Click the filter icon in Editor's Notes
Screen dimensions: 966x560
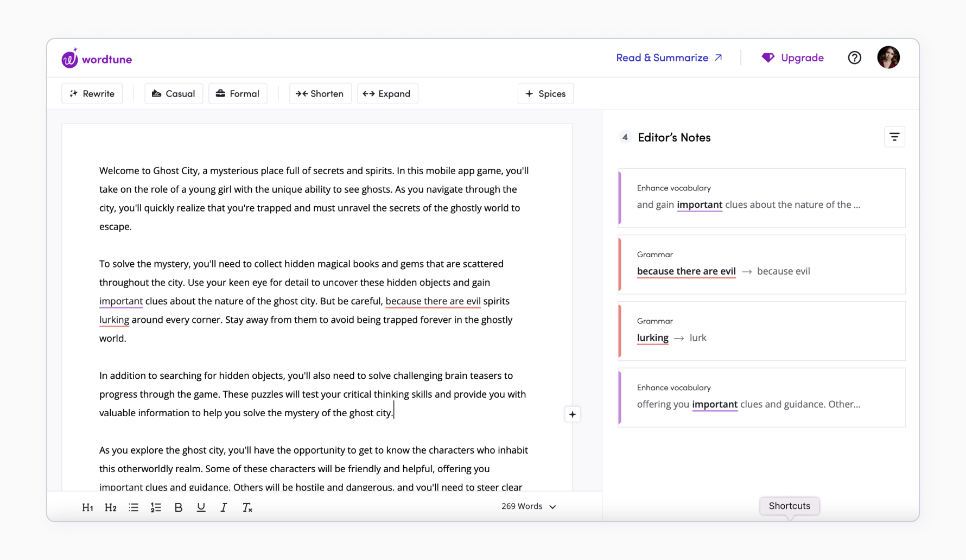pos(894,137)
